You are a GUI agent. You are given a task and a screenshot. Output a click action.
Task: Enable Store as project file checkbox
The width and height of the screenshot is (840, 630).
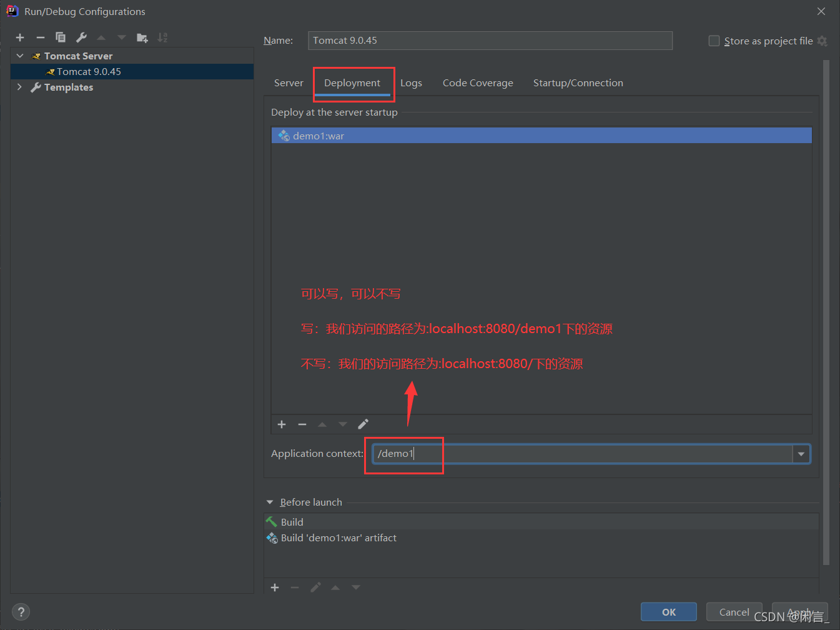tap(714, 41)
